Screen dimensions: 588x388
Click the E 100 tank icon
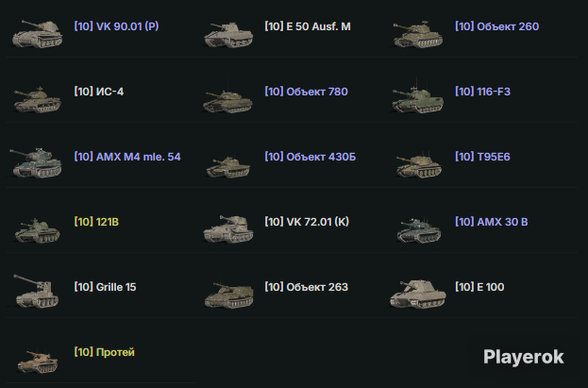[418, 294]
